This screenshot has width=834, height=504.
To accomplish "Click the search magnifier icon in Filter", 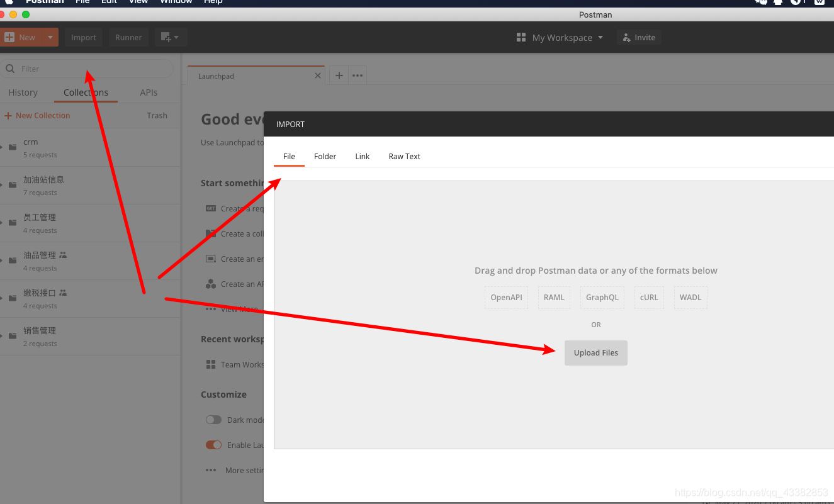I will [x=10, y=69].
